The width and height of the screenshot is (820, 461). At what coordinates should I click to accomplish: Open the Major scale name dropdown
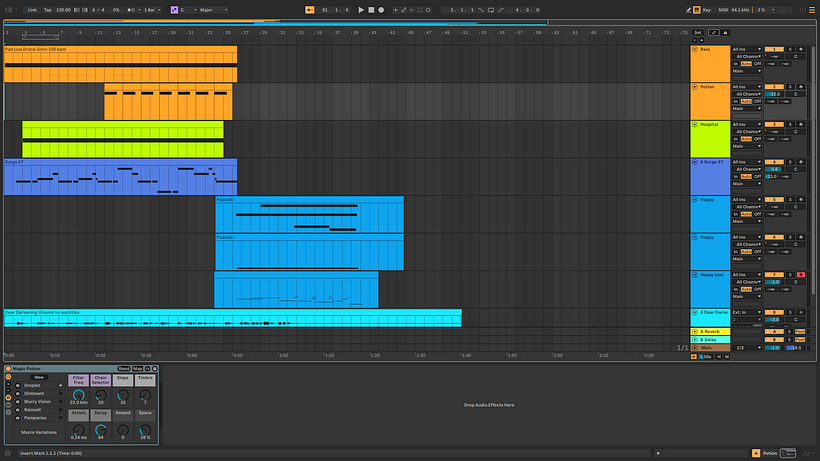pyautogui.click(x=213, y=10)
